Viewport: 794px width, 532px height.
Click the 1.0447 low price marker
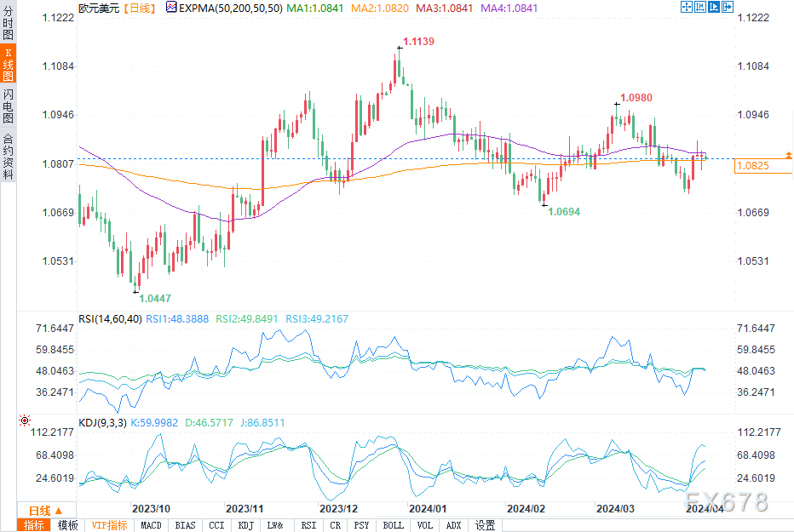[x=155, y=299]
